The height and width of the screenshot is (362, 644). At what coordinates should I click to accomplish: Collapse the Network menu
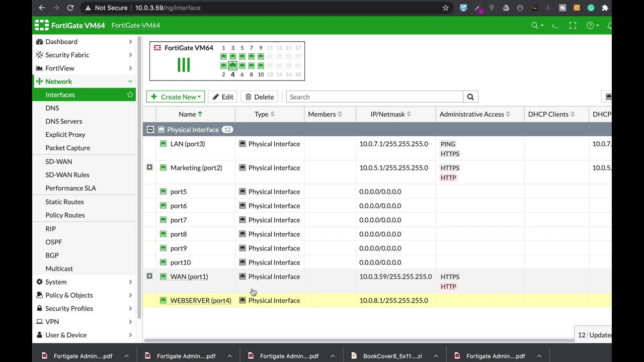tap(130, 81)
